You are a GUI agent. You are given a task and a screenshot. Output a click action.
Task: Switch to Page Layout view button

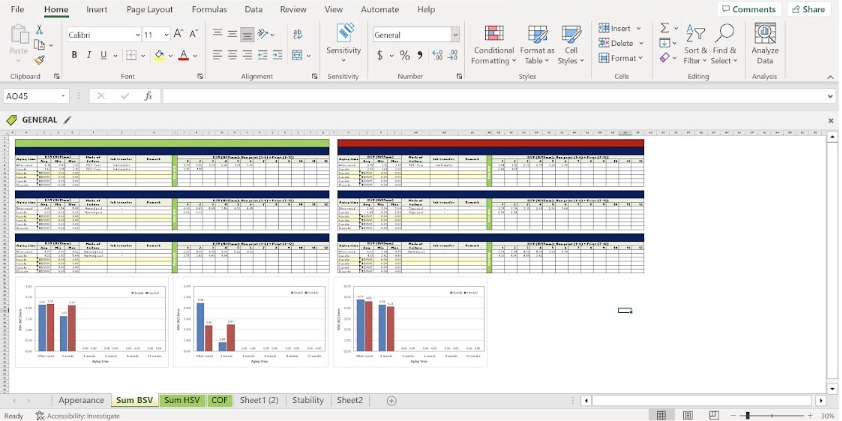(687, 415)
